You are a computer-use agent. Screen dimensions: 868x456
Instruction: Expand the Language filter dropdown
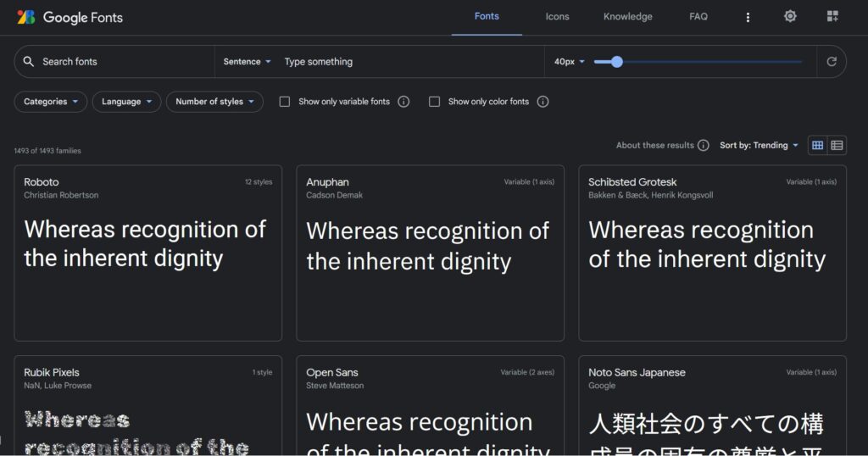click(126, 102)
